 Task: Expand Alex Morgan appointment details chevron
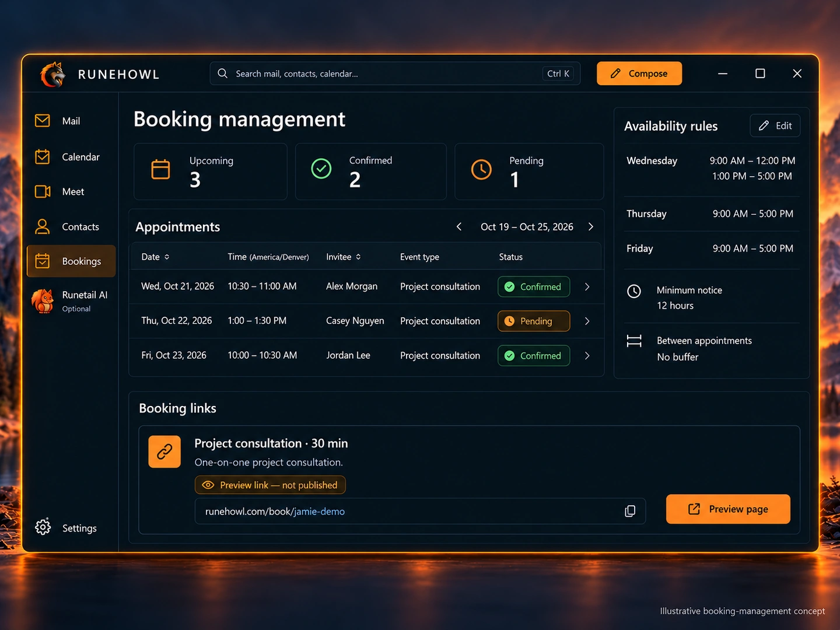[x=587, y=286]
